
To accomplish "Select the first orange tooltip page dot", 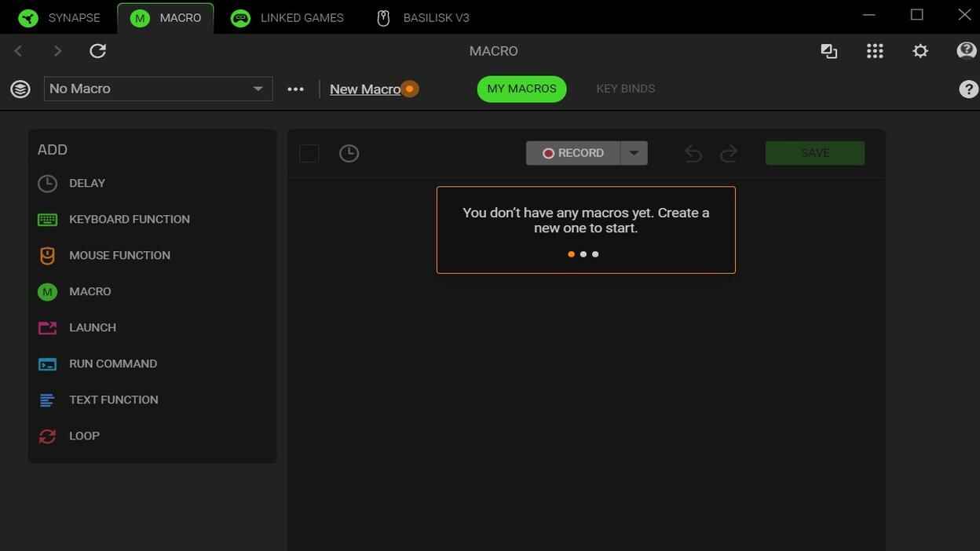I will [571, 254].
